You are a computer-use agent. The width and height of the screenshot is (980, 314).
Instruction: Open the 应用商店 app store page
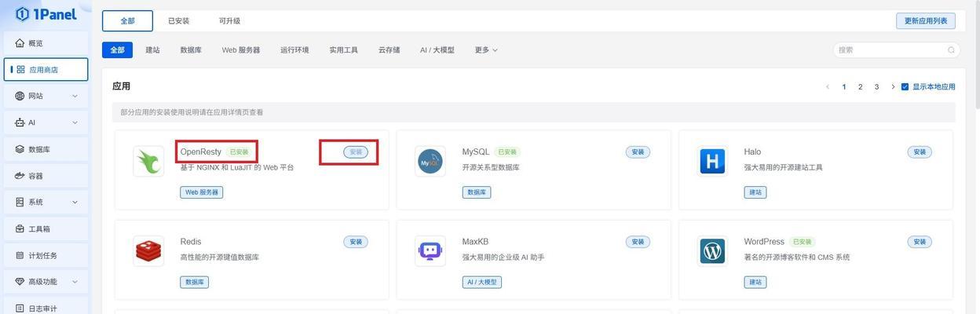point(46,70)
